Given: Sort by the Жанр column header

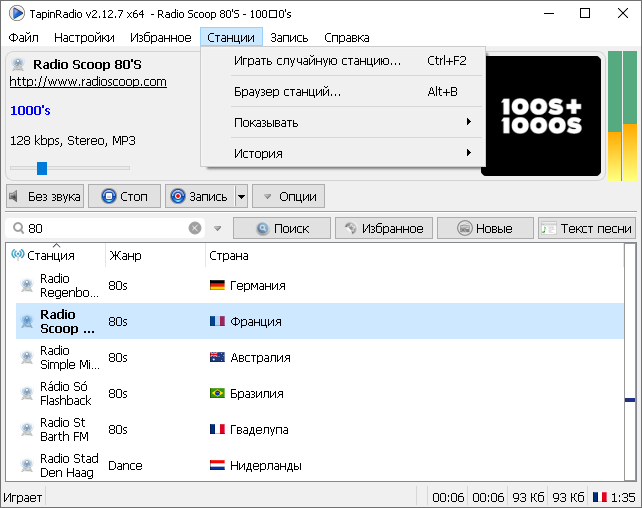Looking at the screenshot, I should (x=155, y=255).
